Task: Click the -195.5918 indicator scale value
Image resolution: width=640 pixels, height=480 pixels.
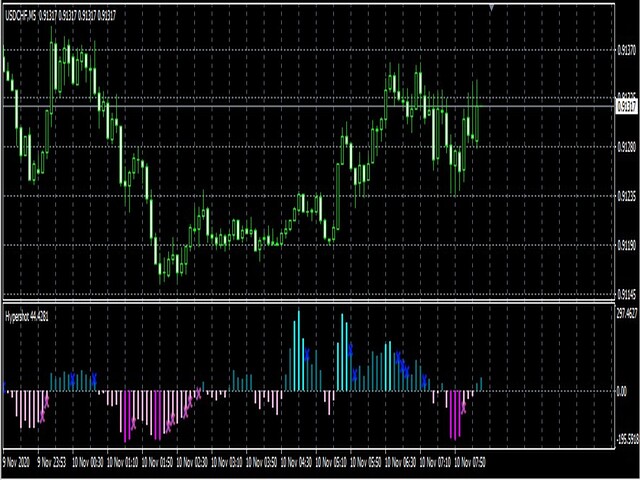Action: pyautogui.click(x=627, y=440)
